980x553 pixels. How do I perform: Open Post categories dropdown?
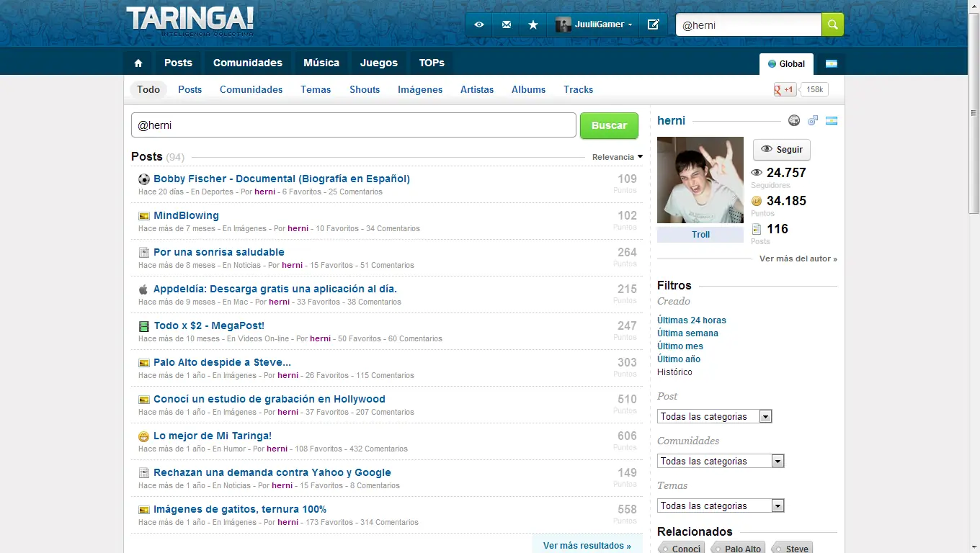click(715, 416)
